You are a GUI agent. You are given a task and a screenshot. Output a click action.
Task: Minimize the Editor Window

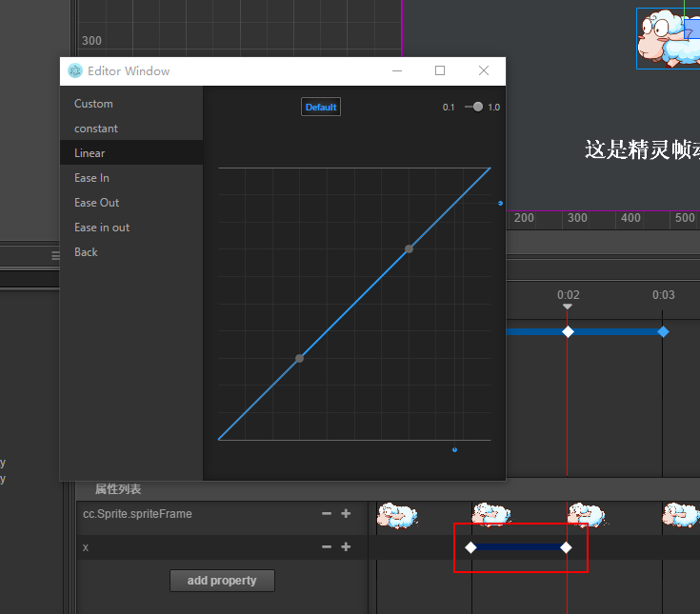[x=397, y=70]
